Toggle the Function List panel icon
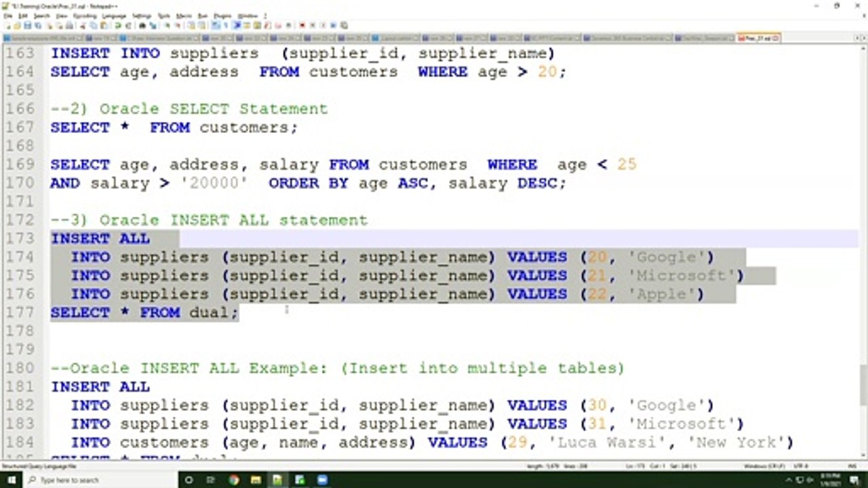Viewport: 868px width, 488px height. (x=268, y=25)
